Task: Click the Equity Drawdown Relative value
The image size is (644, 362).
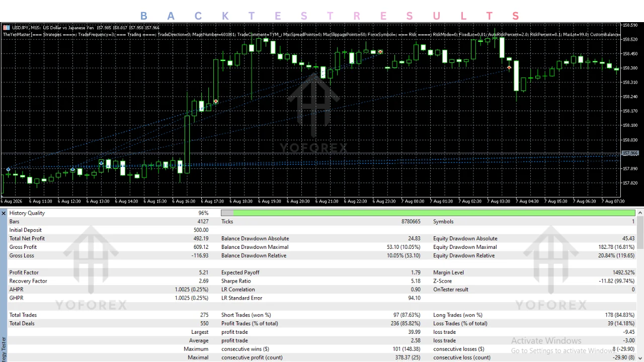Action: 616,256
